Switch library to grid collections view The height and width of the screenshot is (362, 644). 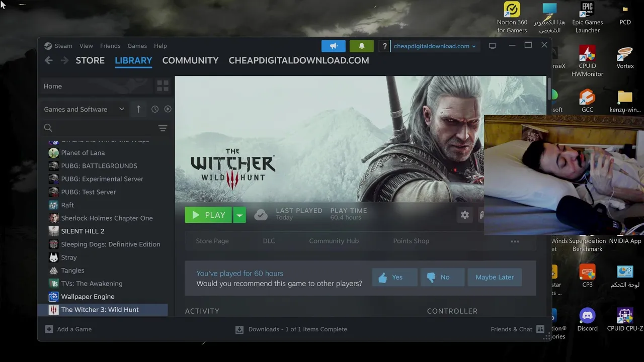(x=163, y=86)
